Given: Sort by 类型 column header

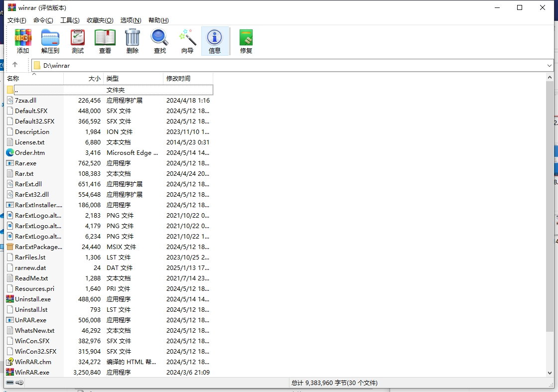Looking at the screenshot, I should coord(133,79).
